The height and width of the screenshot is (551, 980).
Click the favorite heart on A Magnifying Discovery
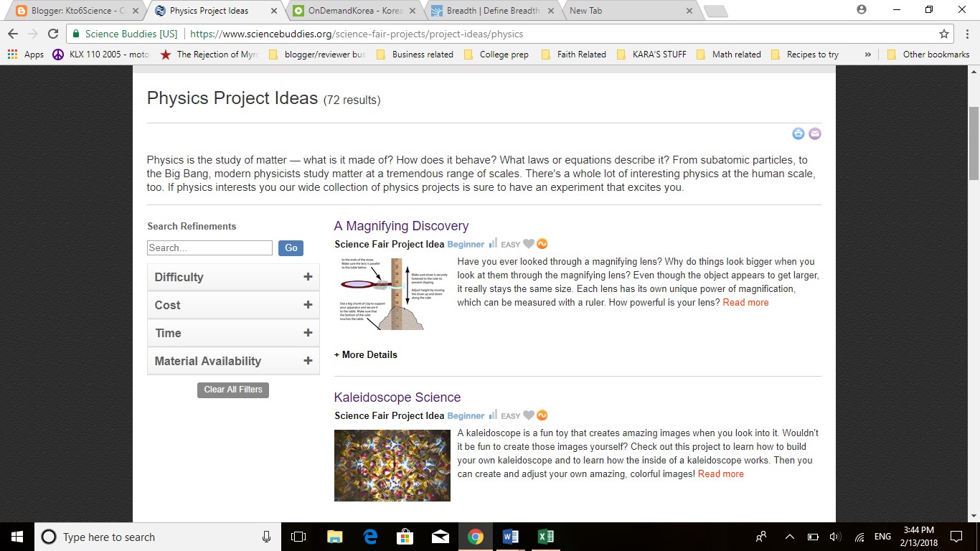(x=529, y=244)
